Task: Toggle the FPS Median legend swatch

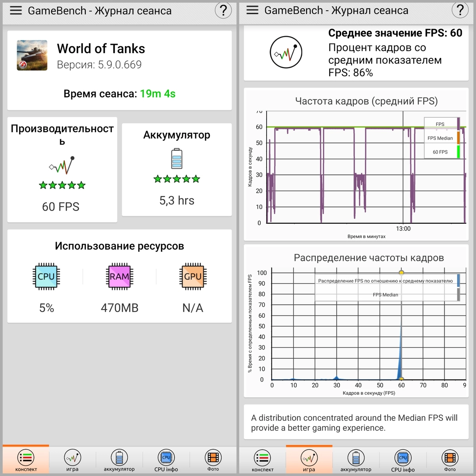Action: coord(458,138)
